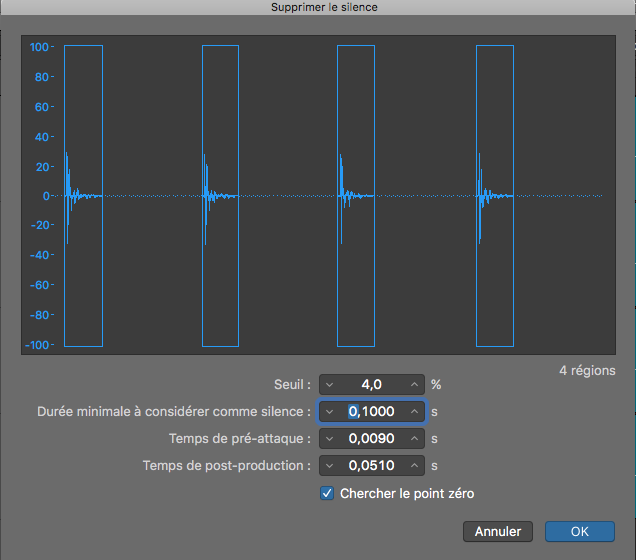Click the 0,0510 post-production field

point(372,466)
